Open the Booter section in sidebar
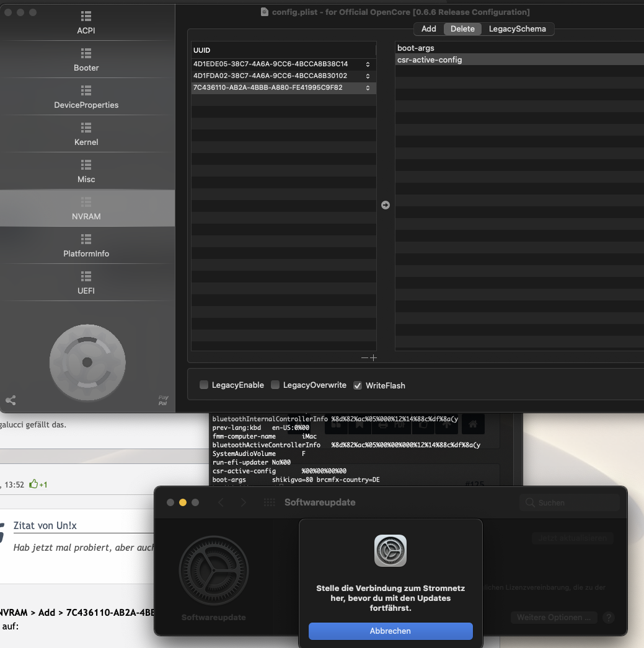The image size is (644, 648). click(86, 60)
